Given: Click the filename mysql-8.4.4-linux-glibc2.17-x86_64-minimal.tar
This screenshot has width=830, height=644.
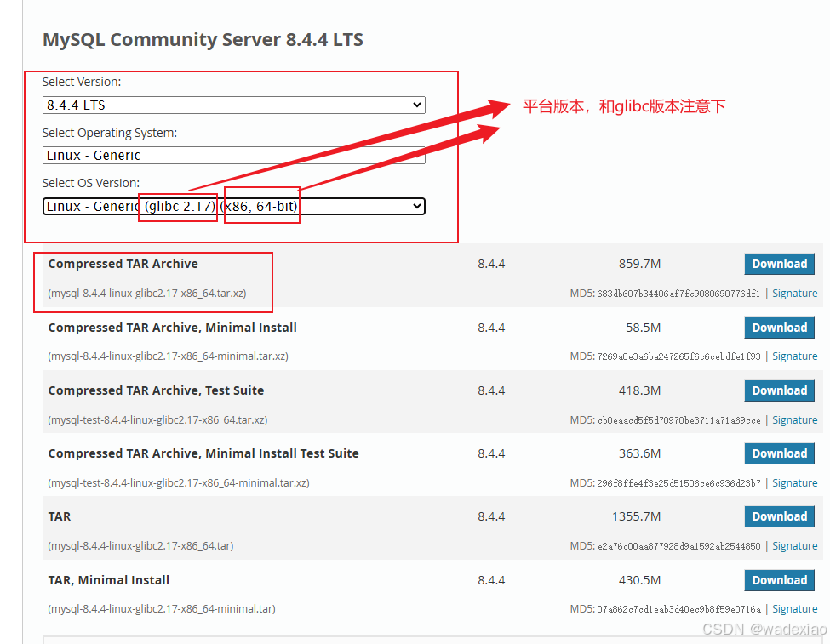Looking at the screenshot, I should pyautogui.click(x=162, y=608).
